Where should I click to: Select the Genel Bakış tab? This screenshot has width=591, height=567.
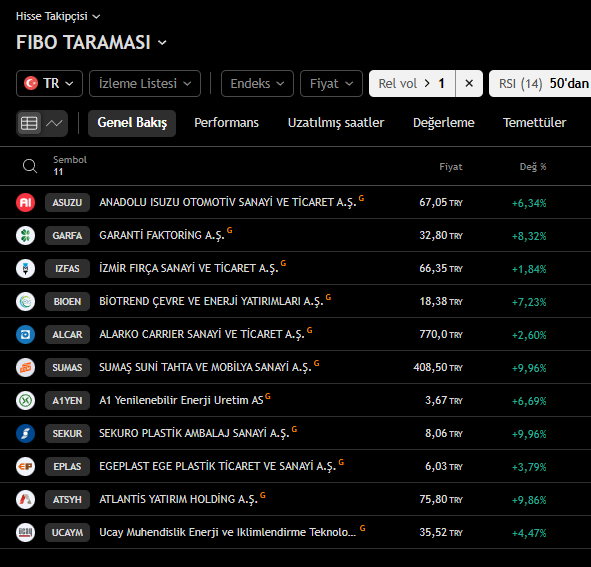point(132,123)
